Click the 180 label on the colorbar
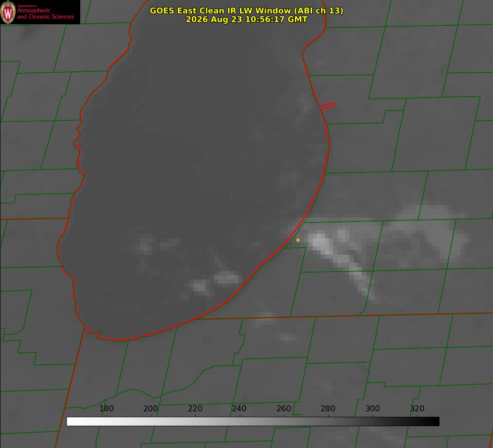493x448 pixels. [106, 408]
